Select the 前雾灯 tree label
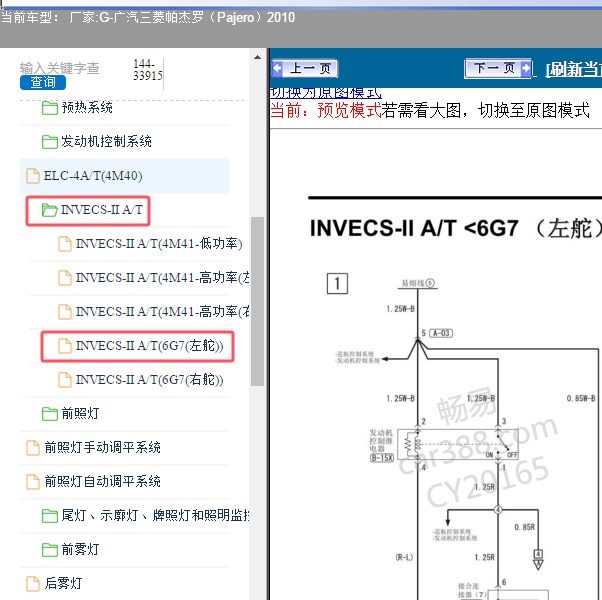 pos(80,549)
